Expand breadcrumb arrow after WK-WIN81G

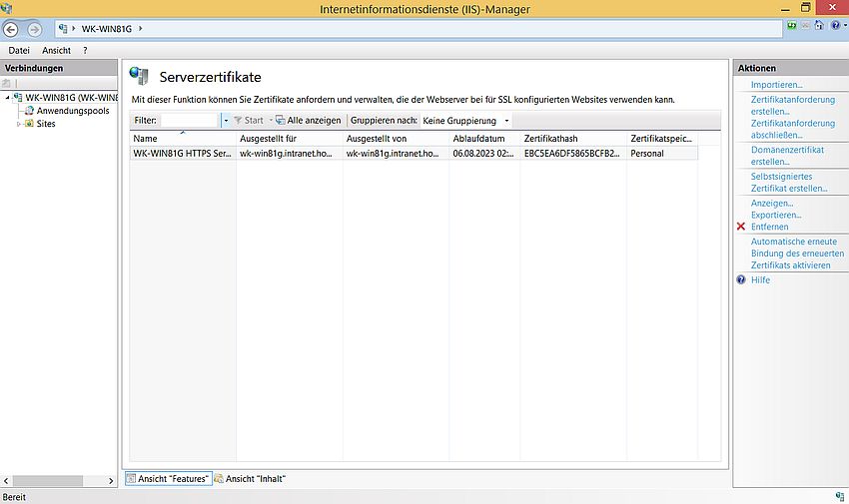140,29
